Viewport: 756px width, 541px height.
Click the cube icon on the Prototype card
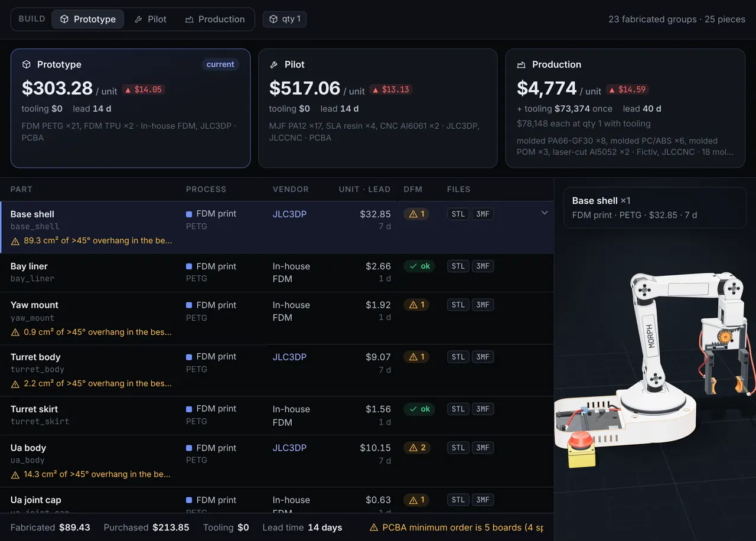[27, 64]
